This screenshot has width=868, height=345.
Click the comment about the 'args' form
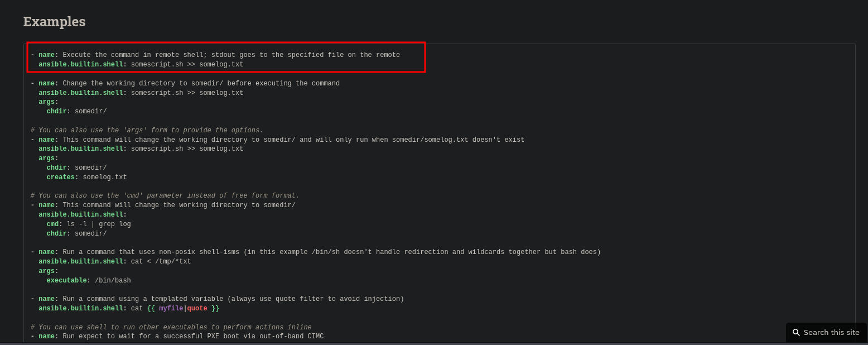coord(147,131)
